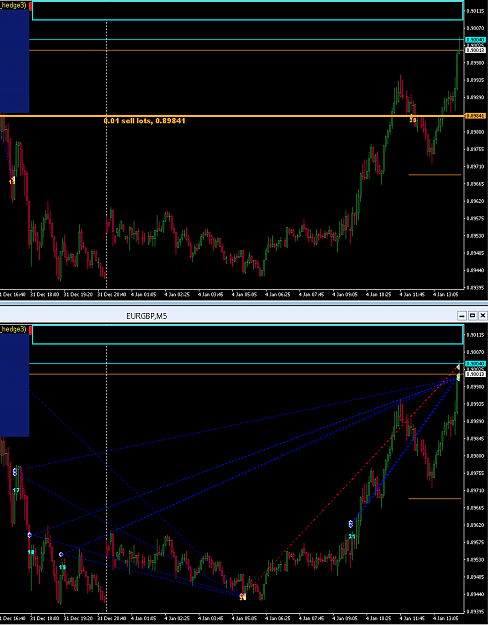Select the brown horizontal line in the upper chart
Image resolution: width=488 pixels, height=625 pixels.
[246, 51]
